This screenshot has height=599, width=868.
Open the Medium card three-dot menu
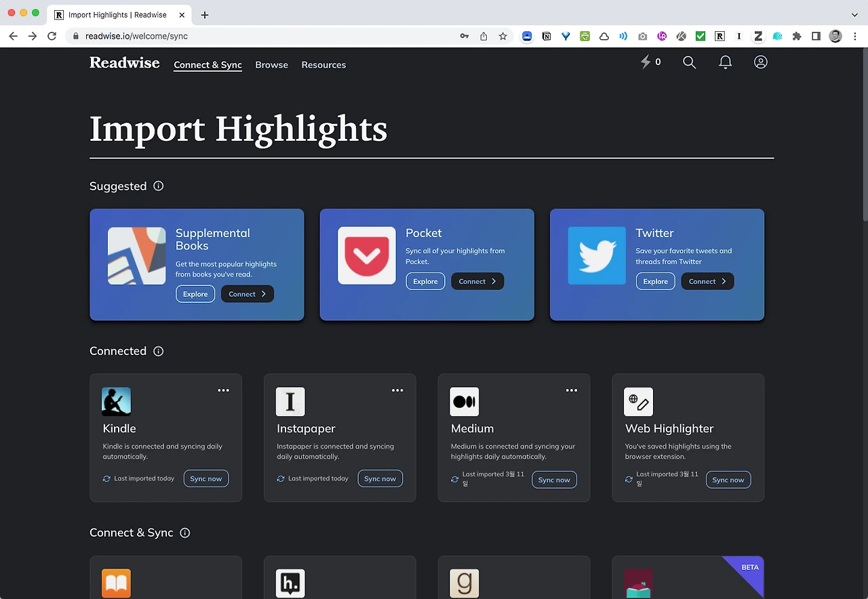coord(572,390)
